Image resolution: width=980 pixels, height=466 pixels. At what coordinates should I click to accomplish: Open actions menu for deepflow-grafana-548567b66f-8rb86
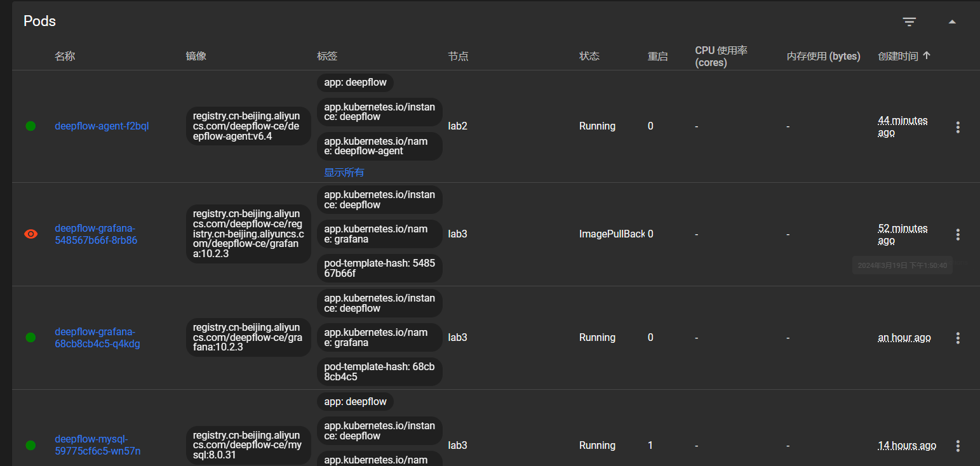[958, 234]
